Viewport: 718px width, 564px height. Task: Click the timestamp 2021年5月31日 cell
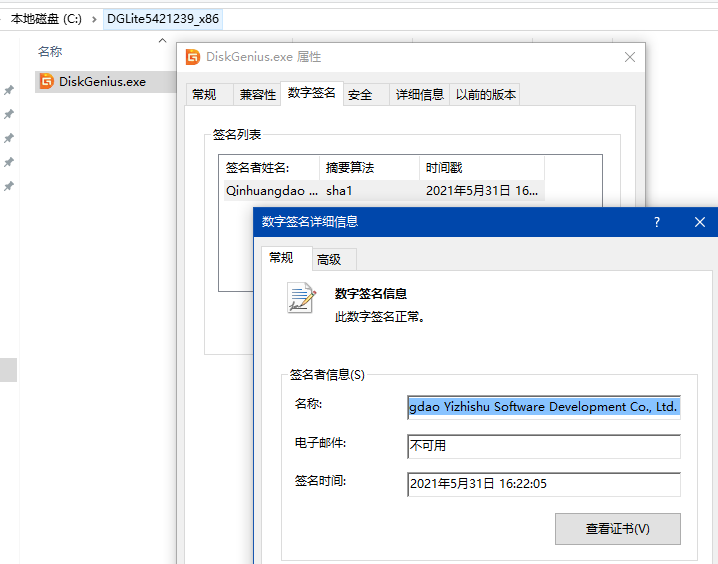tap(482, 191)
